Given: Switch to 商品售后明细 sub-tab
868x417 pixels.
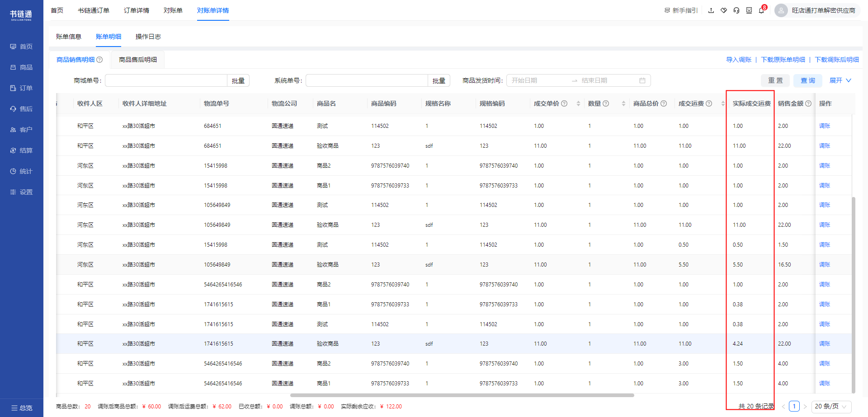Looking at the screenshot, I should (x=138, y=60).
